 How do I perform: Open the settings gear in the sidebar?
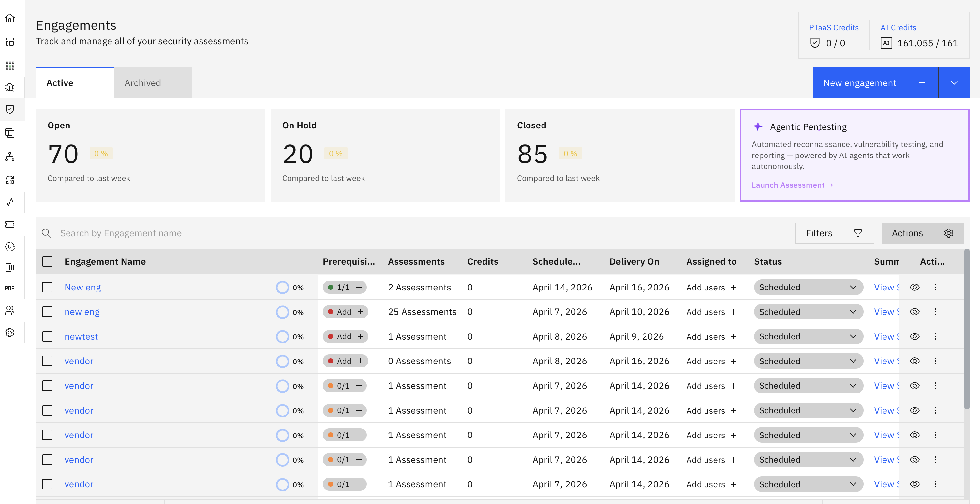point(10,333)
